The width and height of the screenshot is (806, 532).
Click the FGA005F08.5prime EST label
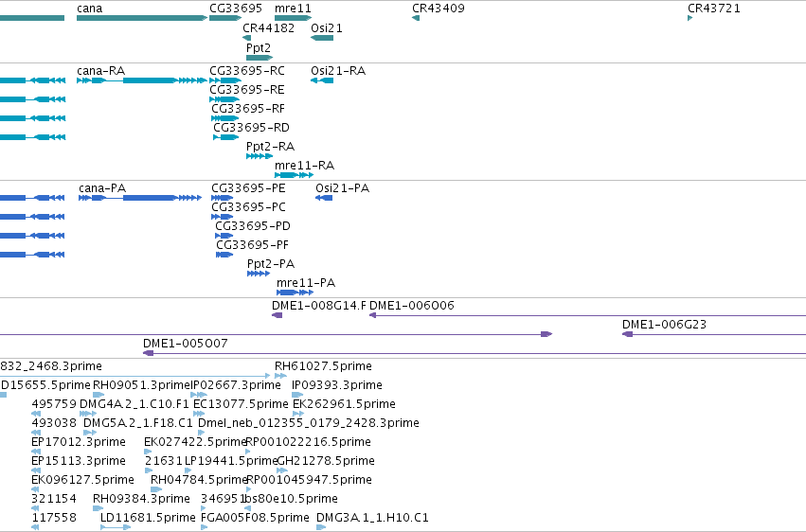[x=255, y=518]
